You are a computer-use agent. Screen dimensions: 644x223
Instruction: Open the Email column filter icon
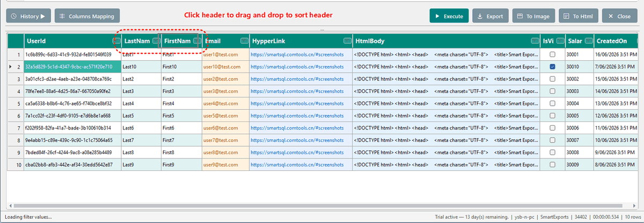(244, 41)
